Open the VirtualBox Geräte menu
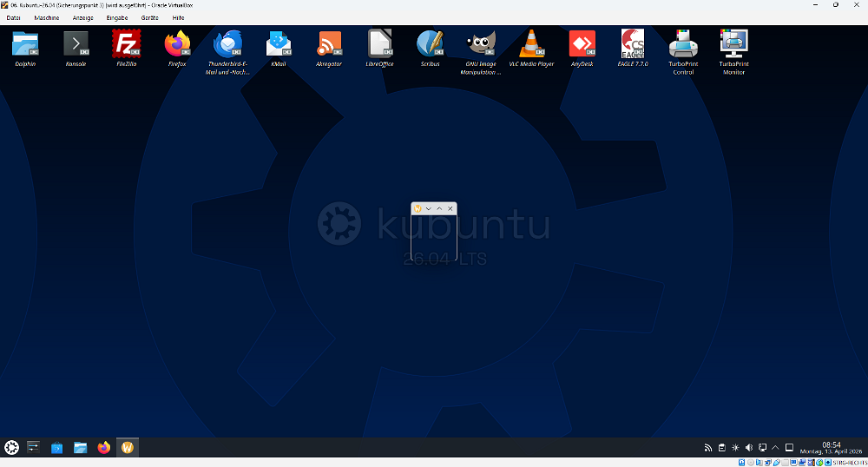 click(149, 17)
